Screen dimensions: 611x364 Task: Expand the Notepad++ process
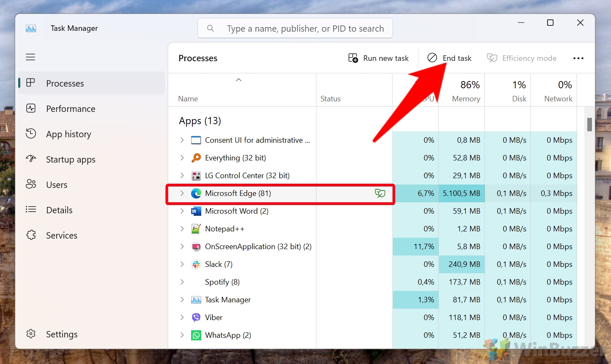click(182, 229)
